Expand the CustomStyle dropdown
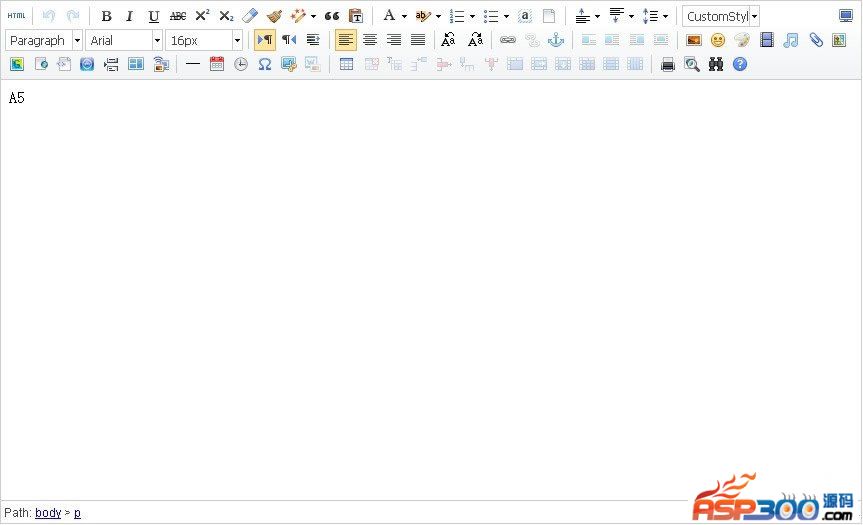 pos(754,16)
